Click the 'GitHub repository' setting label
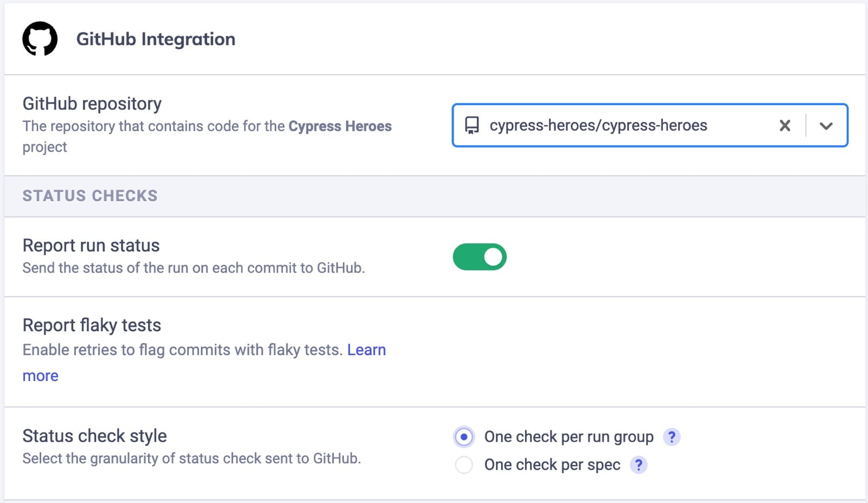Image resolution: width=868 pixels, height=503 pixels. pos(92,103)
